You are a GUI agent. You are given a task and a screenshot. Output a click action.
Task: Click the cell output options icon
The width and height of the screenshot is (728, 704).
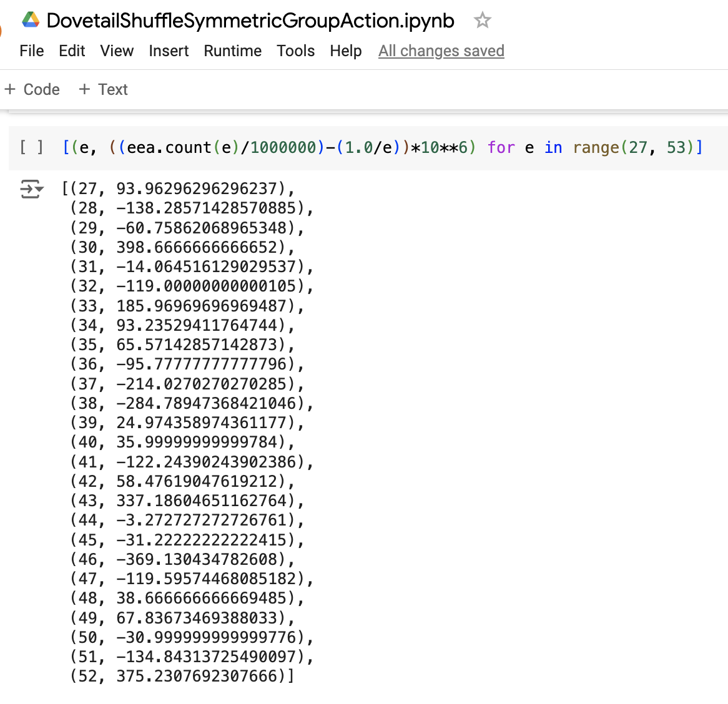click(x=31, y=188)
